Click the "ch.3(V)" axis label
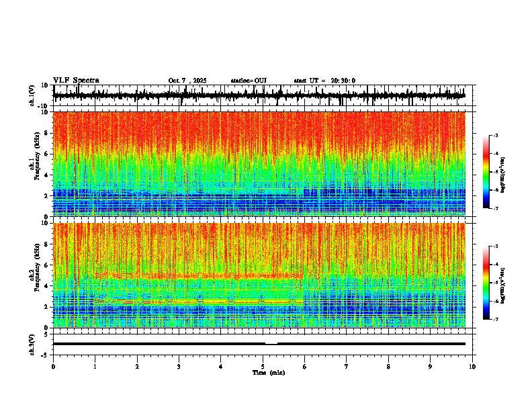This screenshot has height=411, width=532. click(32, 345)
